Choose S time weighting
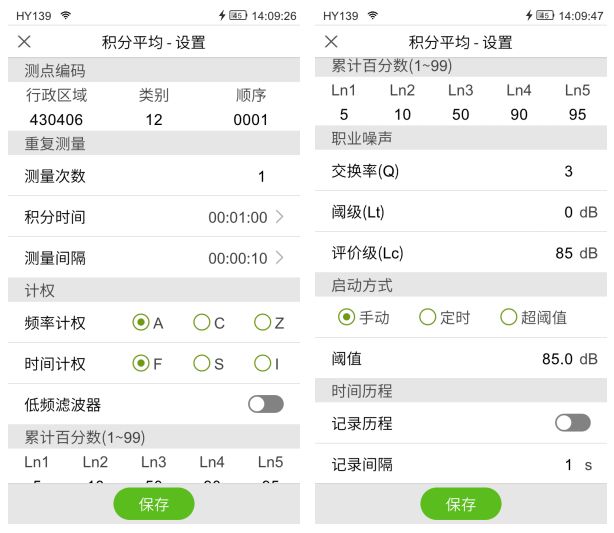This screenshot has height=533, width=614. tap(202, 363)
